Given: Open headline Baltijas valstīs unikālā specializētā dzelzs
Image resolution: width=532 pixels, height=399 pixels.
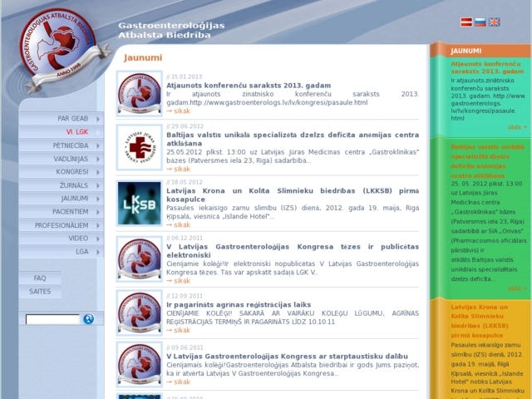Looking at the screenshot, I should 293,139.
